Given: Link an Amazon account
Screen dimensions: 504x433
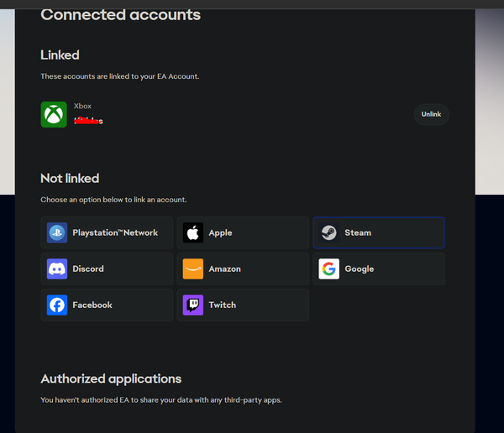Looking at the screenshot, I should pyautogui.click(x=243, y=269).
